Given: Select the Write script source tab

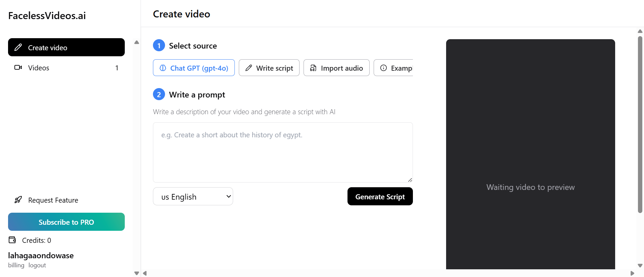Looking at the screenshot, I should 269,68.
